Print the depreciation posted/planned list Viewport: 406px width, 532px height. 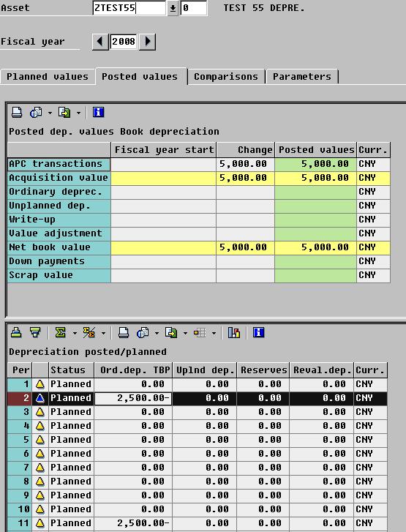pos(124,332)
